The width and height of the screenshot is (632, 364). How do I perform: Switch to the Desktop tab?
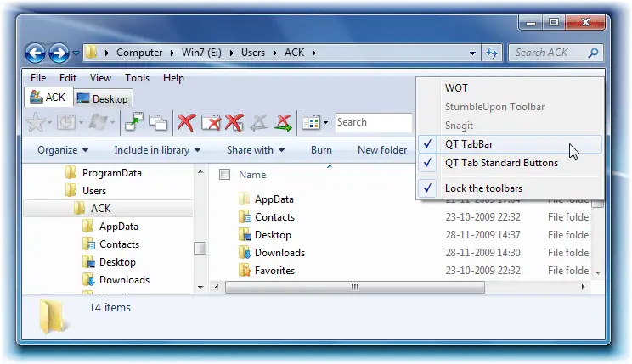point(103,99)
